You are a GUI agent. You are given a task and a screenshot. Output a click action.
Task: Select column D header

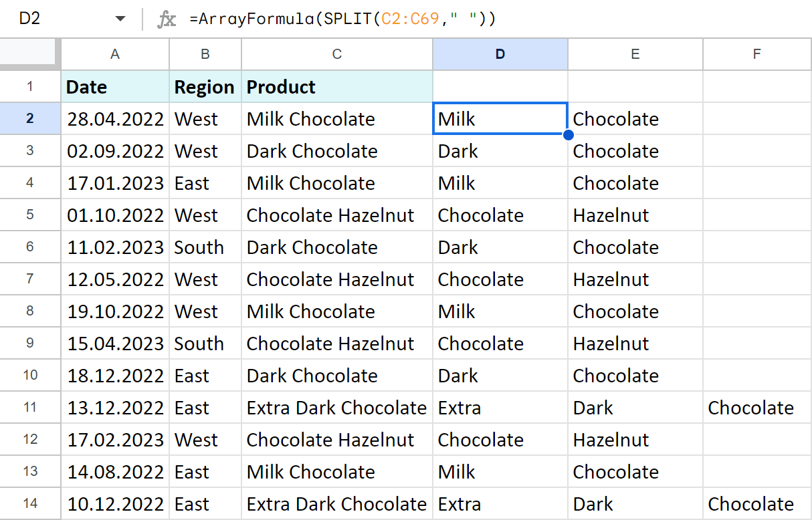(x=500, y=54)
